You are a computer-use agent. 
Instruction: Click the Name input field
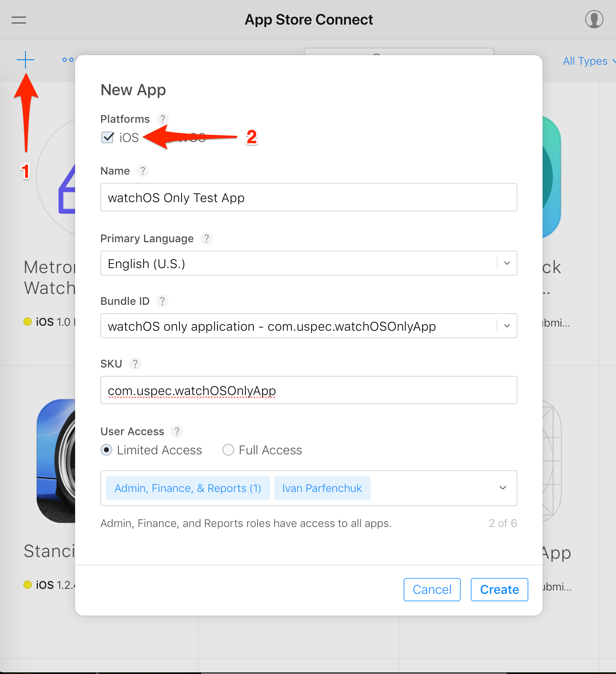(x=309, y=197)
